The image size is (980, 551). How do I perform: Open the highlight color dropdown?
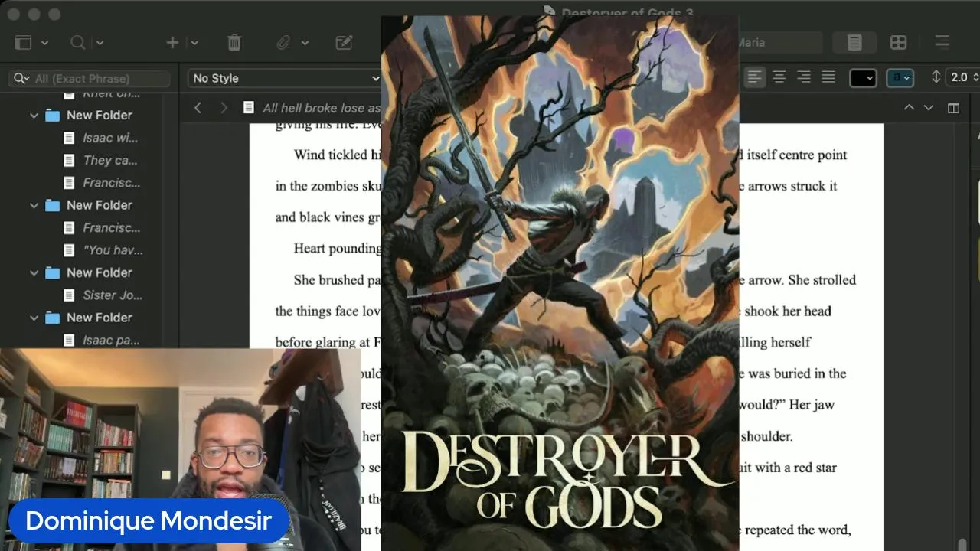[x=908, y=77]
